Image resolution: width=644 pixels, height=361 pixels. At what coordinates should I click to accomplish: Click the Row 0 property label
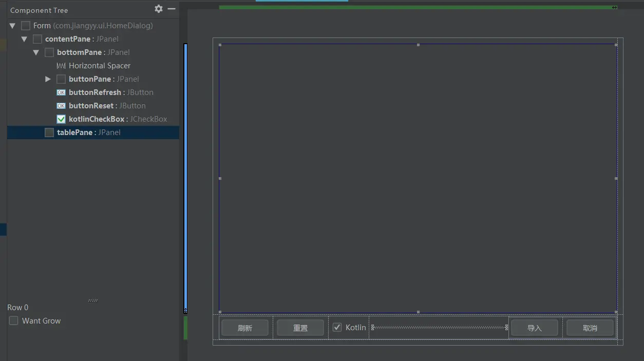pos(18,308)
